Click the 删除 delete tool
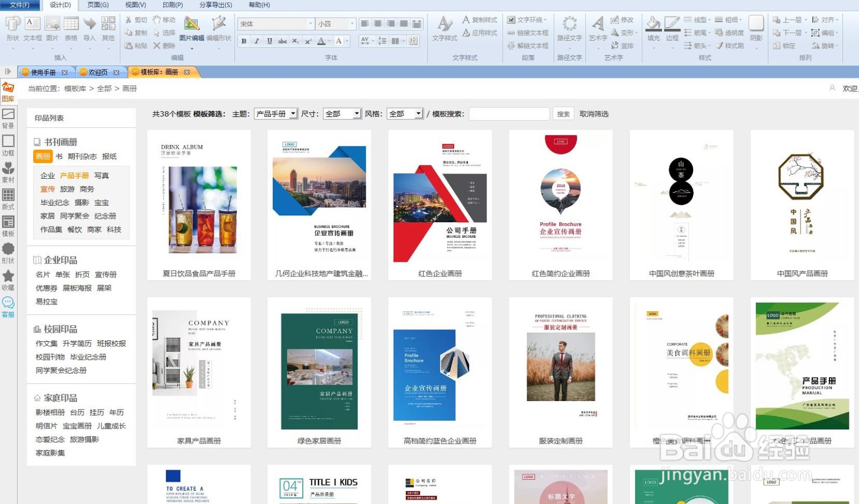Image resolution: width=859 pixels, height=504 pixels. [x=164, y=46]
